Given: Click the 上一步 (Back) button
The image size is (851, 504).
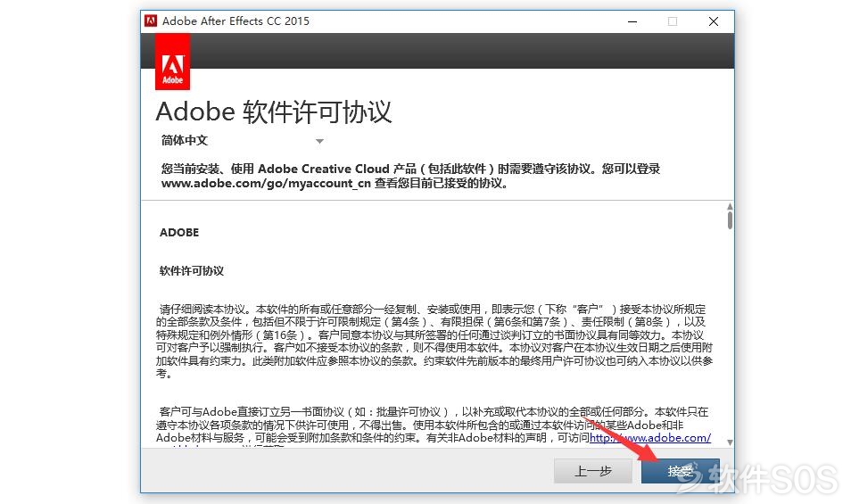Looking at the screenshot, I should tap(592, 471).
